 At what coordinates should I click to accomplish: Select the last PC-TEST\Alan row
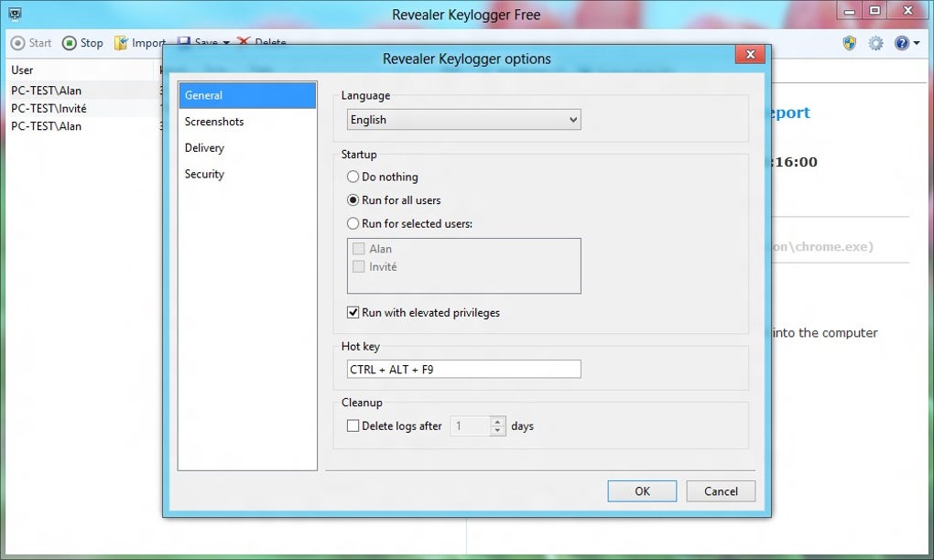tap(83, 126)
